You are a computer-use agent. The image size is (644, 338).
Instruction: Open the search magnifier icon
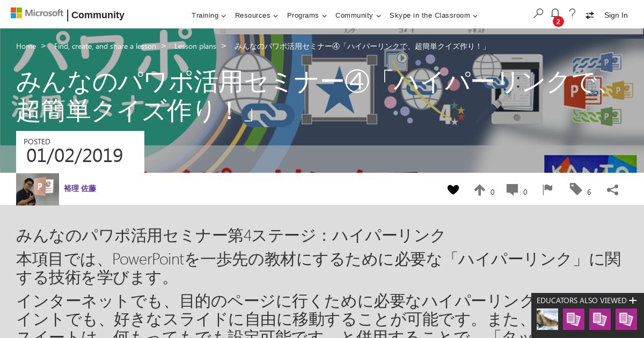pos(538,14)
